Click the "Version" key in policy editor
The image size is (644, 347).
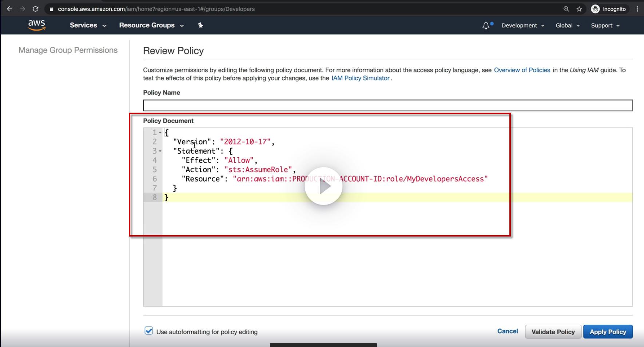point(192,142)
